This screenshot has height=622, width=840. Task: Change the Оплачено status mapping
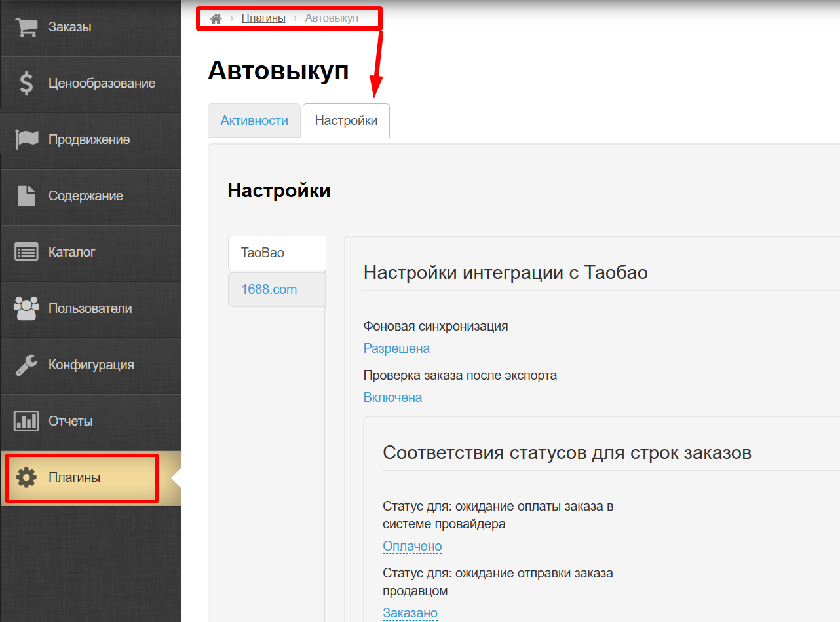(412, 546)
